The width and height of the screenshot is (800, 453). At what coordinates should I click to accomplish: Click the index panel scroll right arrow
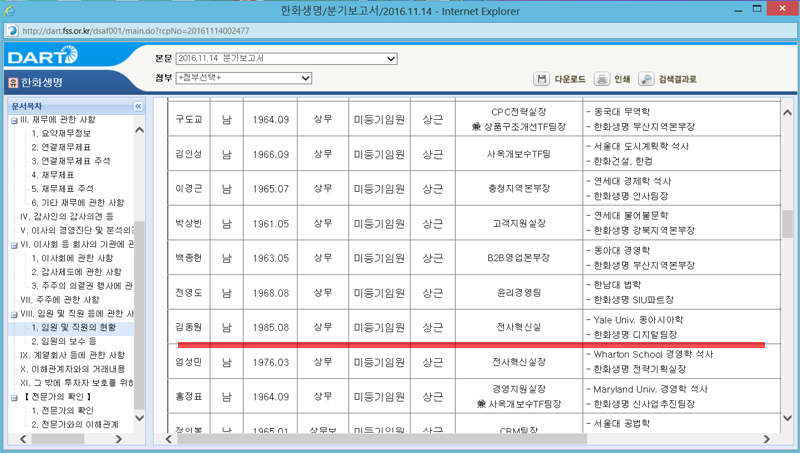pyautogui.click(x=118, y=439)
